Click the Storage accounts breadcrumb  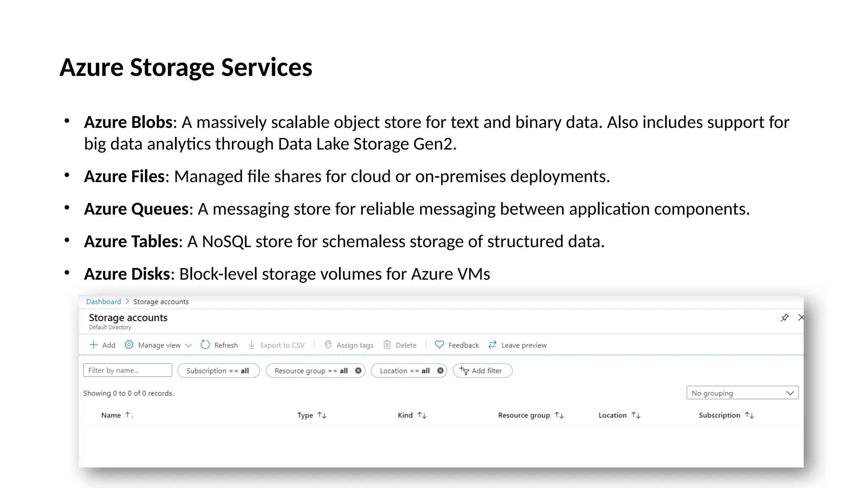(161, 302)
